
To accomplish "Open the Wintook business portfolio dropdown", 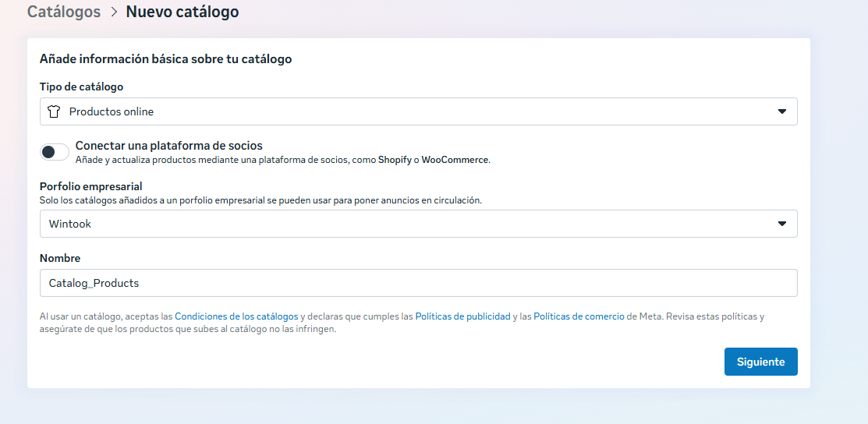I will [x=418, y=224].
